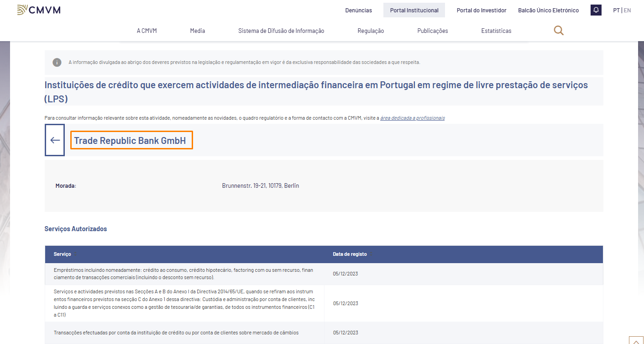Switch language to EN
644x344 pixels.
627,10
